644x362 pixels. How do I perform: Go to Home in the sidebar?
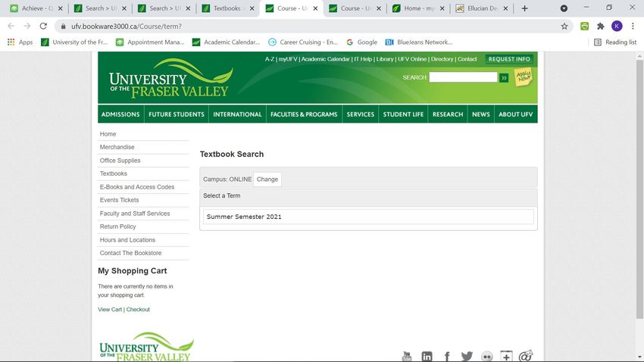[108, 134]
